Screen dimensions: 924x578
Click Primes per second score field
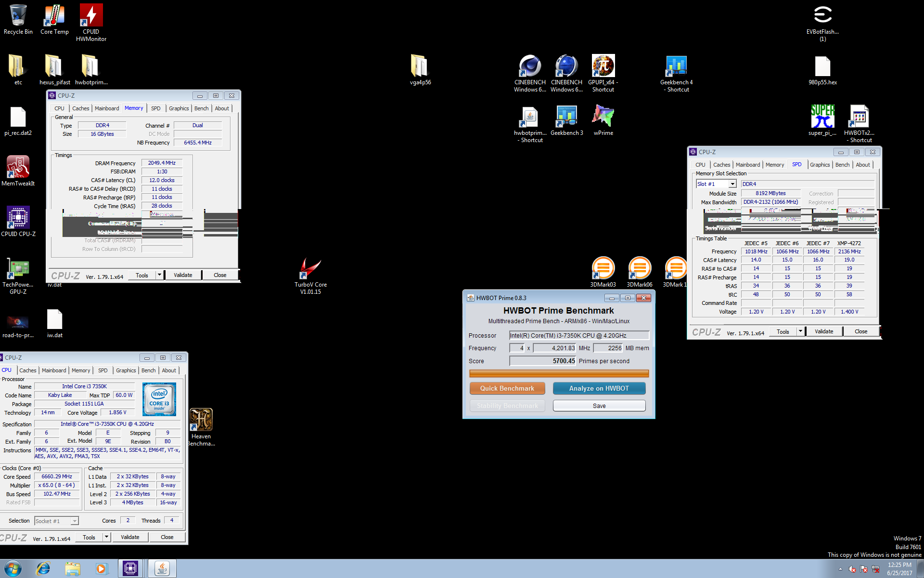[x=542, y=361]
